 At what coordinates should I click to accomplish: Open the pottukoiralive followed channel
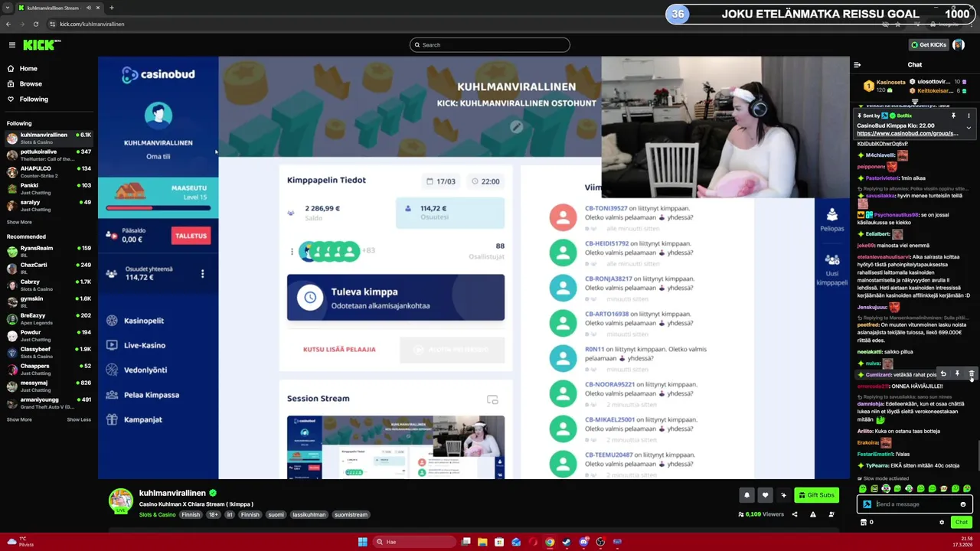[49, 155]
